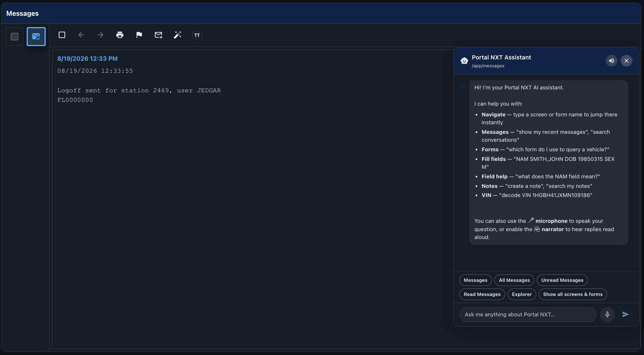
Task: Click the bold Forms bullet label
Action: (x=490, y=150)
